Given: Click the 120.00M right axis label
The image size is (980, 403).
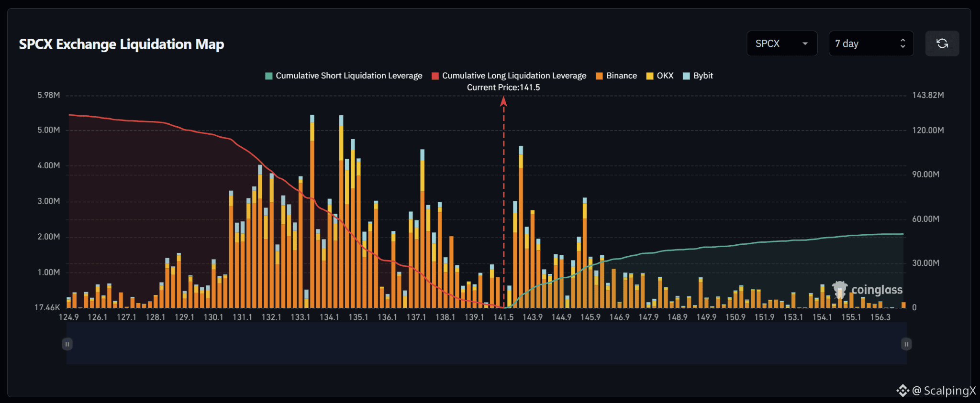Looking at the screenshot, I should click(x=928, y=130).
